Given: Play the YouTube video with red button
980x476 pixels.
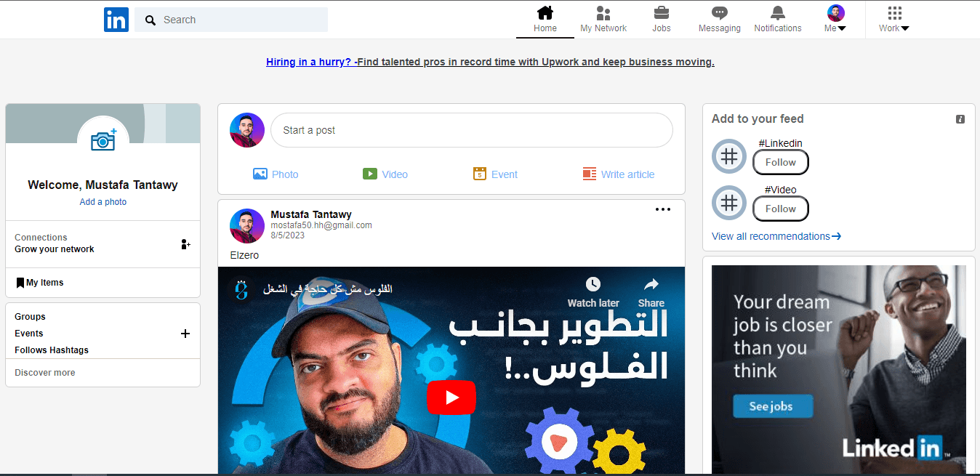Looking at the screenshot, I should [x=451, y=398].
